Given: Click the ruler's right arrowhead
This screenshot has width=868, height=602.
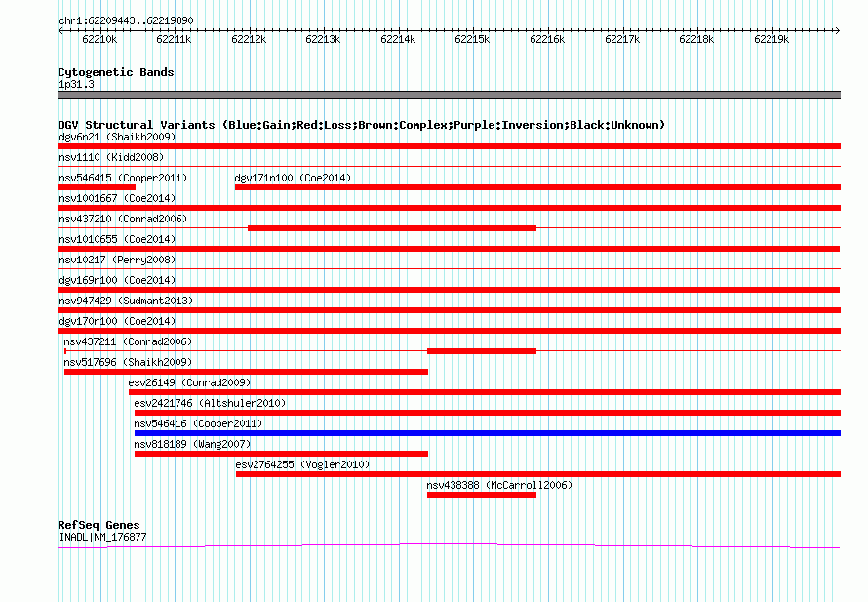Looking at the screenshot, I should coord(838,30).
